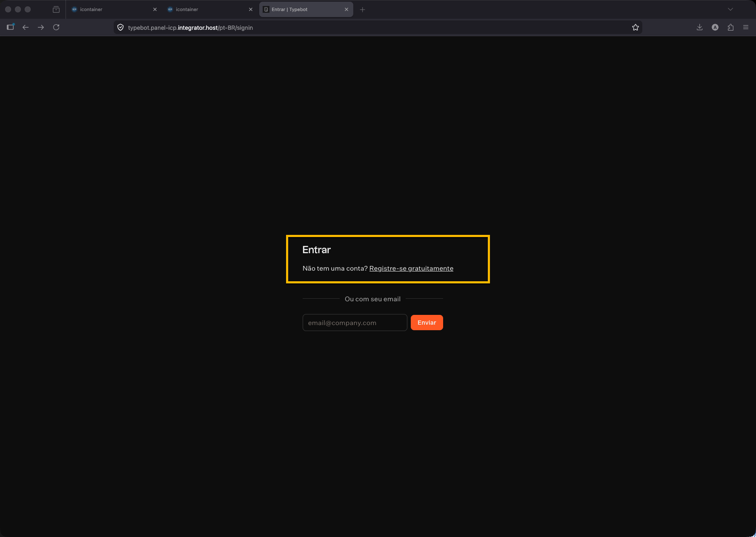Focus the email@company.com input field
This screenshot has height=537, width=756.
tap(355, 323)
